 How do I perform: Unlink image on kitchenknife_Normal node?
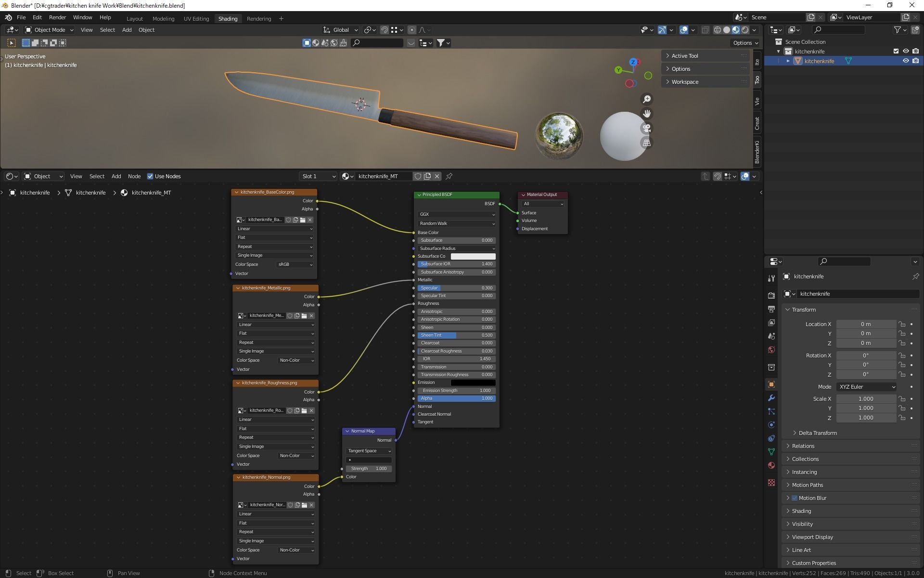click(x=312, y=505)
